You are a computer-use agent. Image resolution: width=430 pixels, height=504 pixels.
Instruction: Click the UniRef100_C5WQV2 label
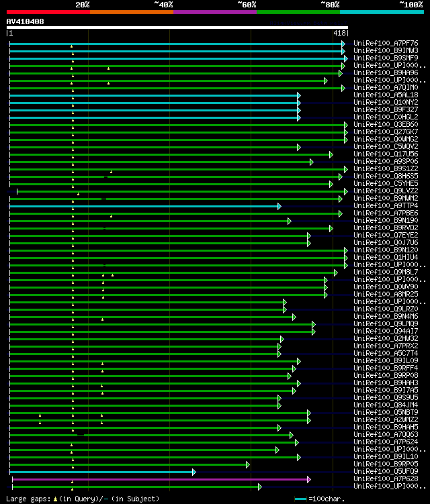(x=386, y=146)
